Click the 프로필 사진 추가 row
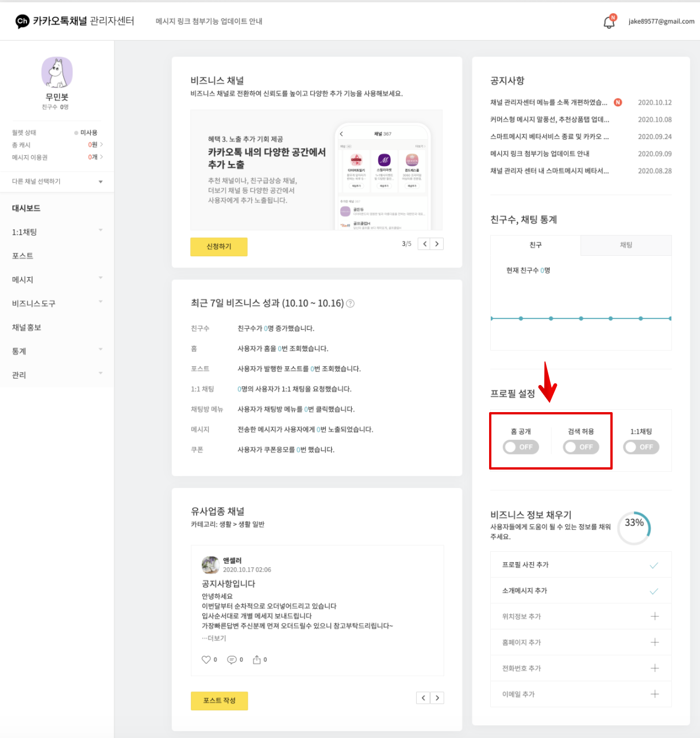Viewport: 700px width, 738px height. pyautogui.click(x=581, y=565)
